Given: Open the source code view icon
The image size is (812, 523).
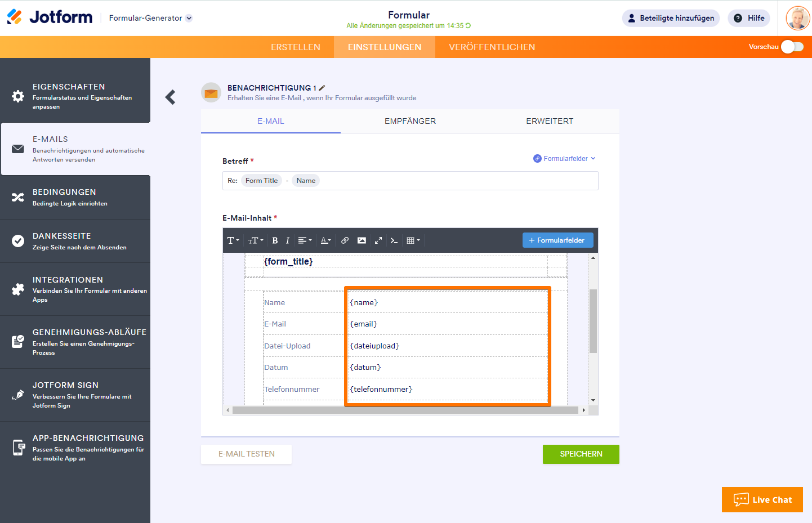Looking at the screenshot, I should pos(394,240).
